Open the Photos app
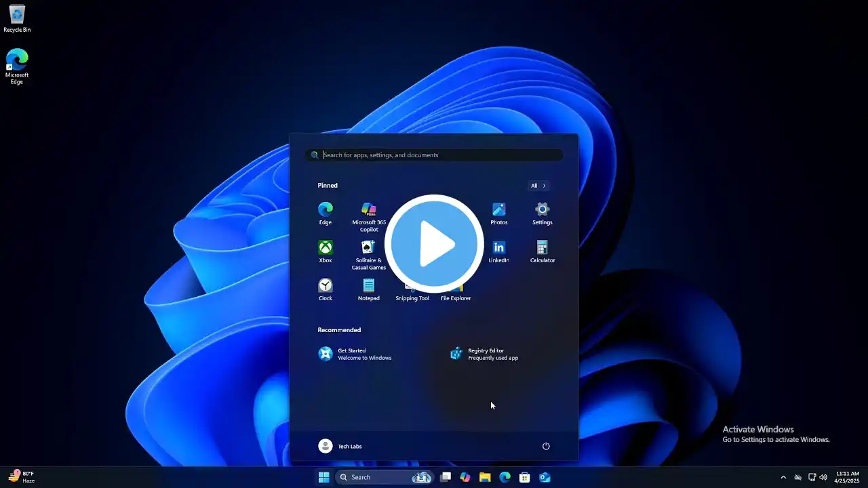The image size is (868, 488). click(x=499, y=213)
